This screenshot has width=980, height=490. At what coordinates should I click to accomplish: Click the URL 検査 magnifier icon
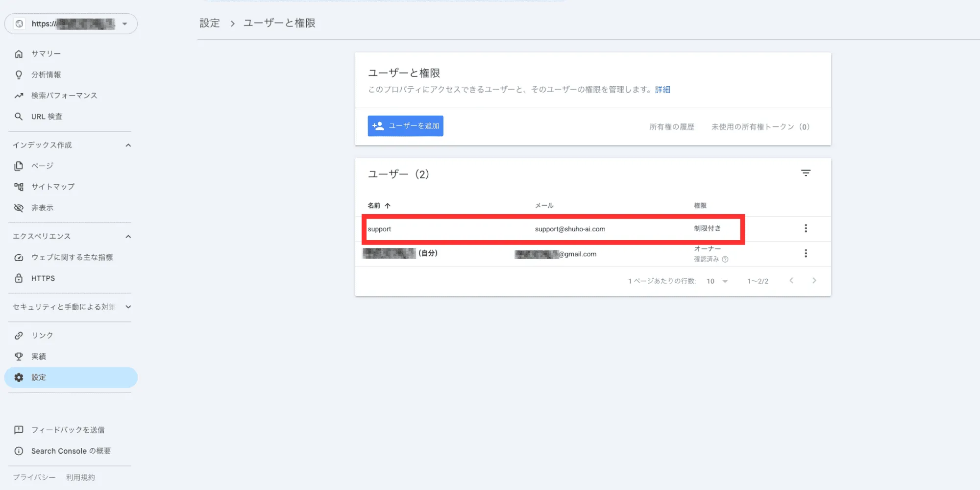coord(19,116)
